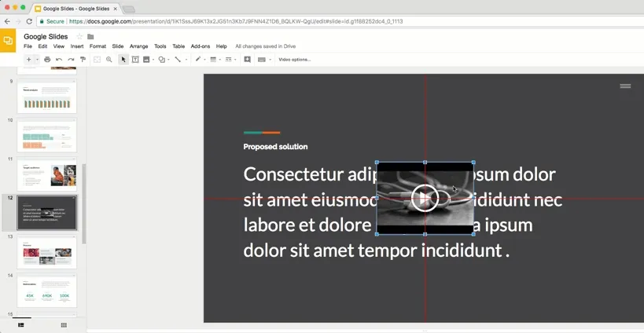Image resolution: width=644 pixels, height=333 pixels.
Task: Close the Google Slides browser tab
Action: tap(115, 9)
